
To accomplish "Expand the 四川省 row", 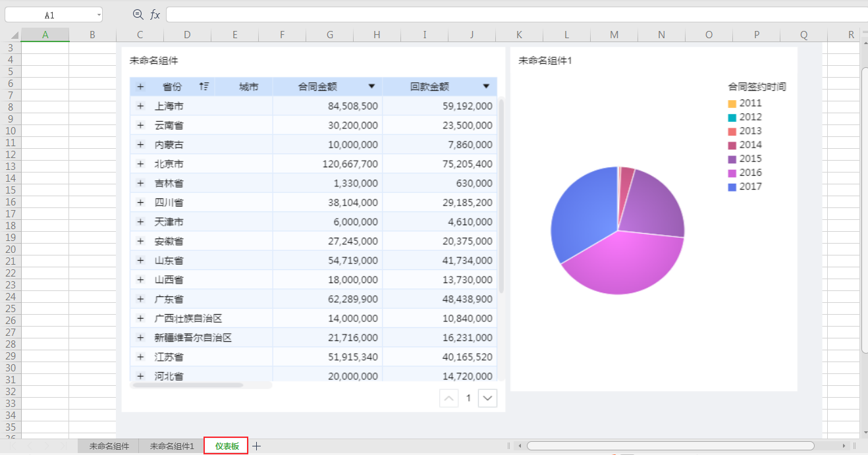I will coord(140,202).
